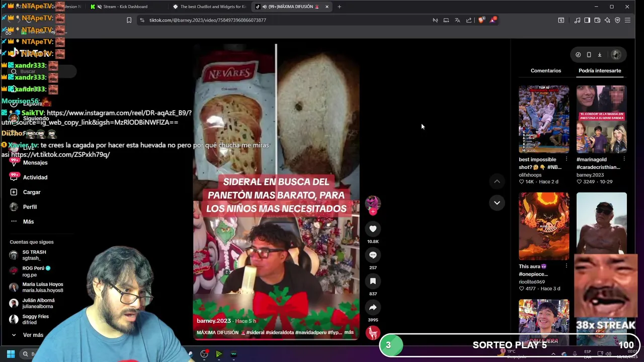Open Brave VPN shield icon

617,20
